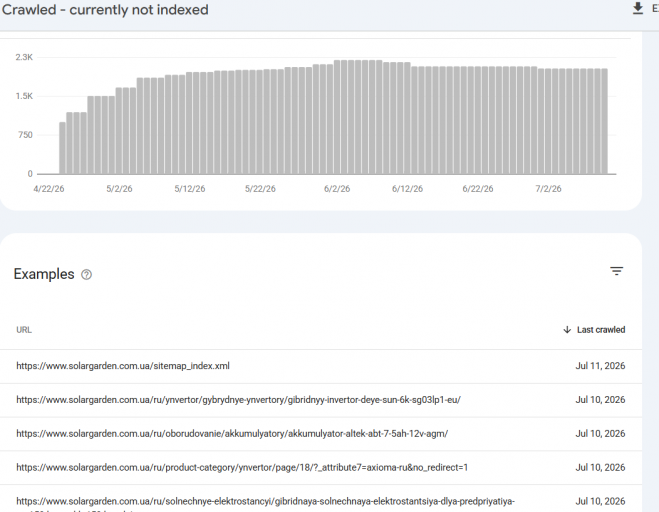Sort by Last crawled column header

tap(601, 330)
